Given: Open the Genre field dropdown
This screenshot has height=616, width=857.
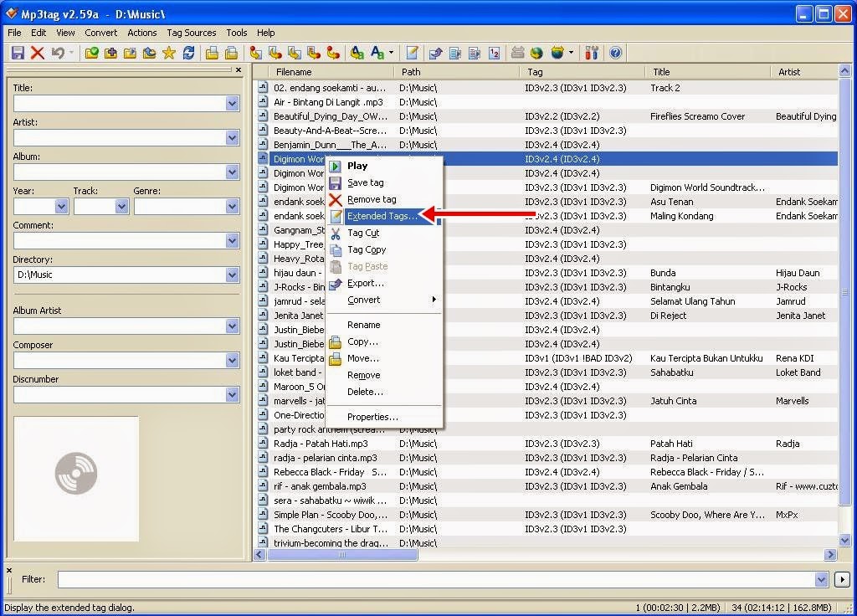Looking at the screenshot, I should (233, 207).
